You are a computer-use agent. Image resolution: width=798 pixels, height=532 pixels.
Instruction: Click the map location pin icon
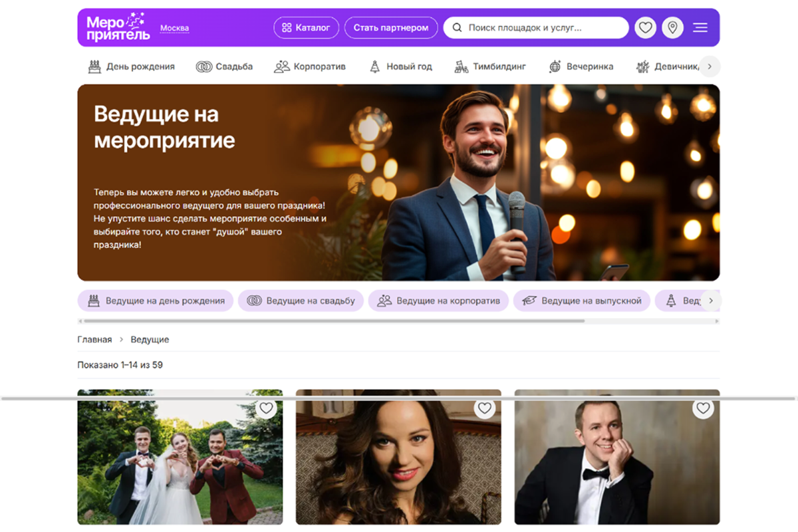[x=672, y=28]
